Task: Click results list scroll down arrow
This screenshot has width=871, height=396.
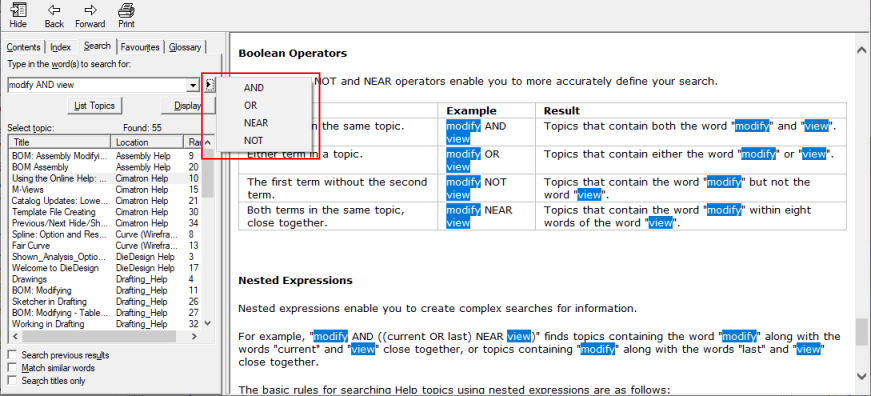Action: pos(208,323)
